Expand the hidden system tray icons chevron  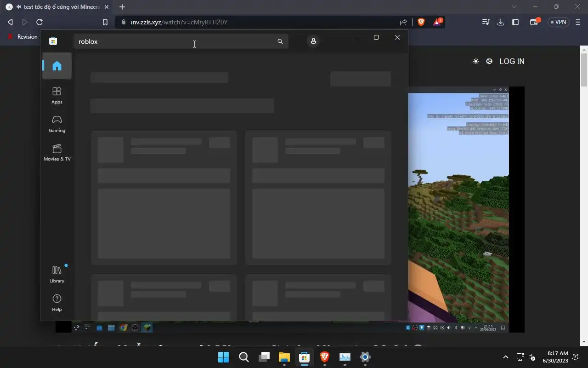point(506,357)
